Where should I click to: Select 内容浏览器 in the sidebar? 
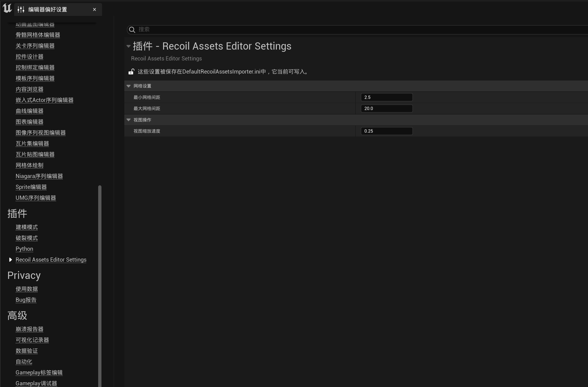[x=29, y=89]
